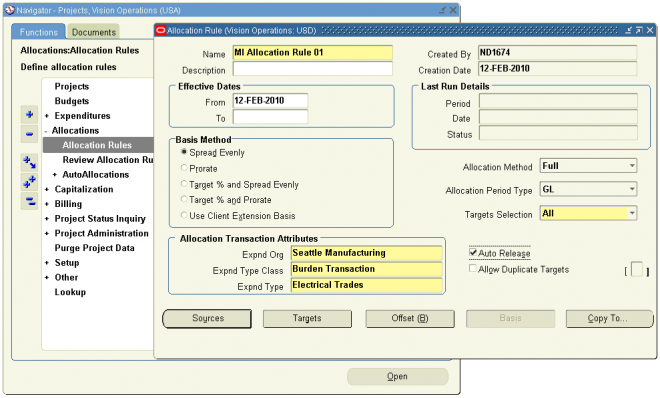660x398 pixels.
Task: Select the Allocation Rules tree item
Action: [x=98, y=145]
